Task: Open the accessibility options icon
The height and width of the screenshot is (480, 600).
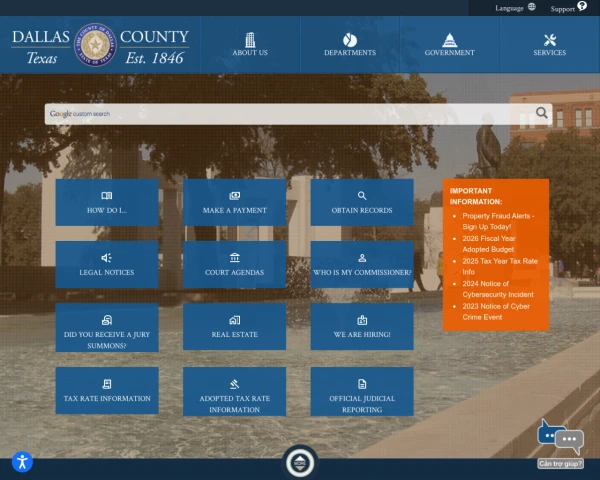Action: click(22, 462)
